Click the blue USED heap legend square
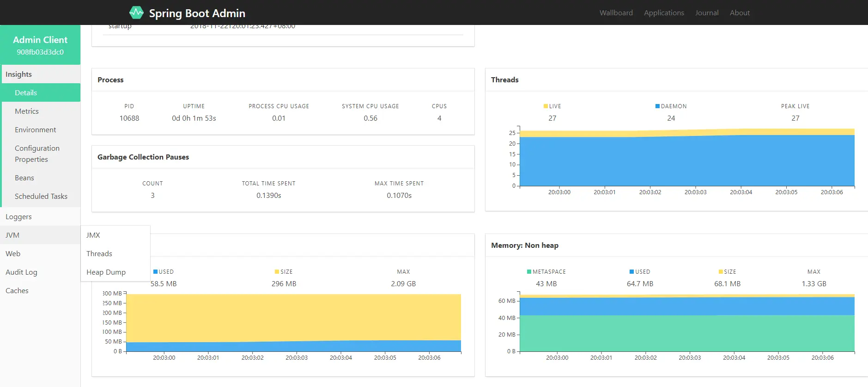This screenshot has height=387, width=868. (x=155, y=272)
